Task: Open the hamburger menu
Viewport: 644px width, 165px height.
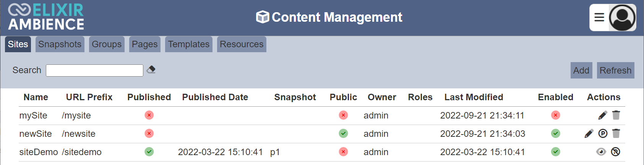Action: pyautogui.click(x=599, y=17)
